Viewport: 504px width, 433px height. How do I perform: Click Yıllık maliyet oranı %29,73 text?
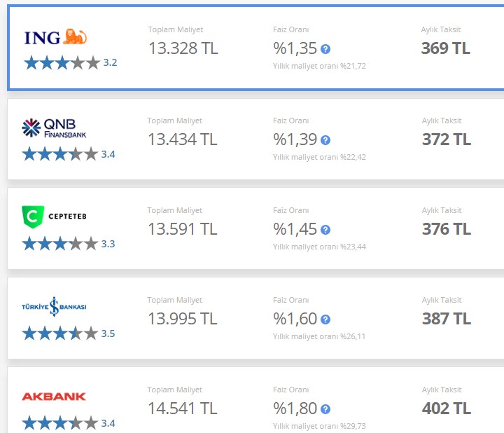[x=319, y=426]
